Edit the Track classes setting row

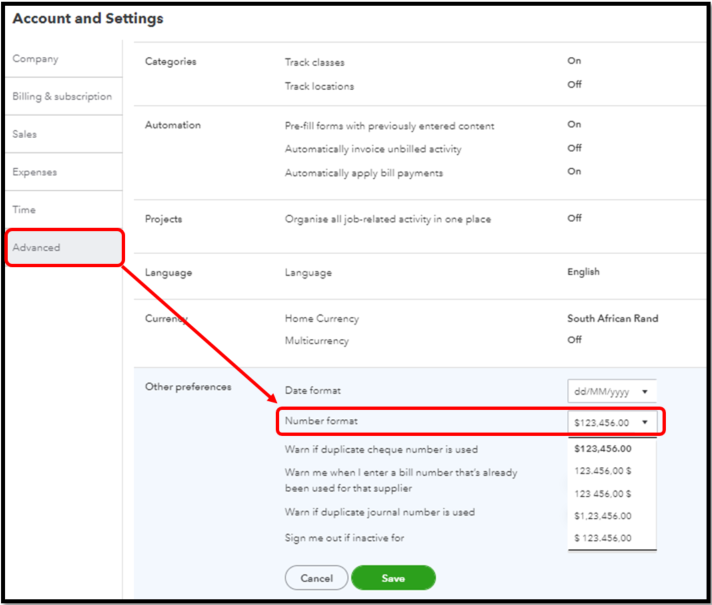tap(420, 62)
